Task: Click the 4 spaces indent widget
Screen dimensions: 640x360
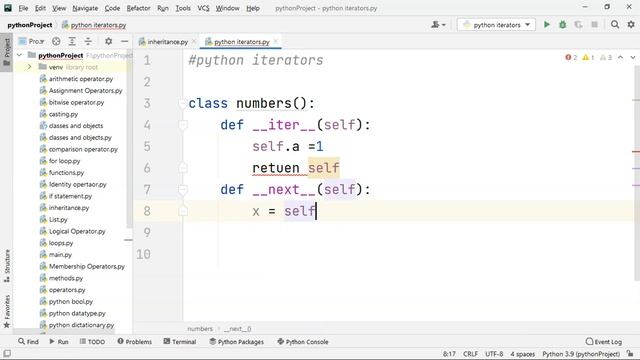Action: (x=522, y=354)
